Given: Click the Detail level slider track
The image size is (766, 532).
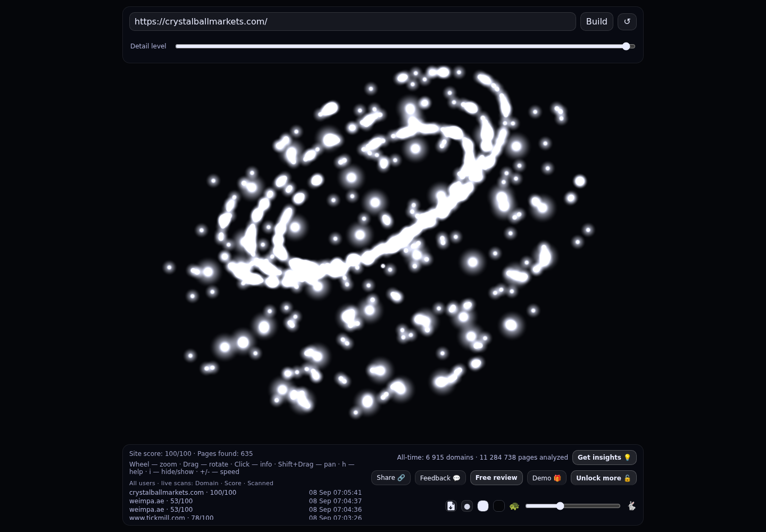Looking at the screenshot, I should (x=405, y=46).
